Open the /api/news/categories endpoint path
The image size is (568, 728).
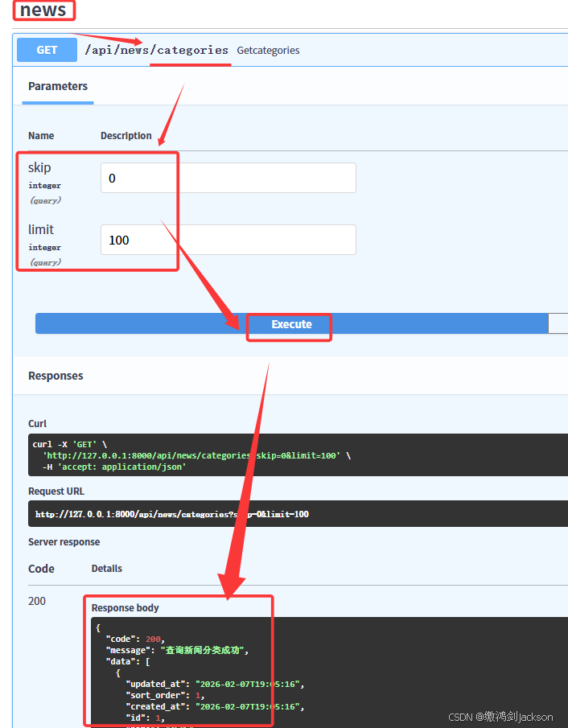(x=157, y=50)
